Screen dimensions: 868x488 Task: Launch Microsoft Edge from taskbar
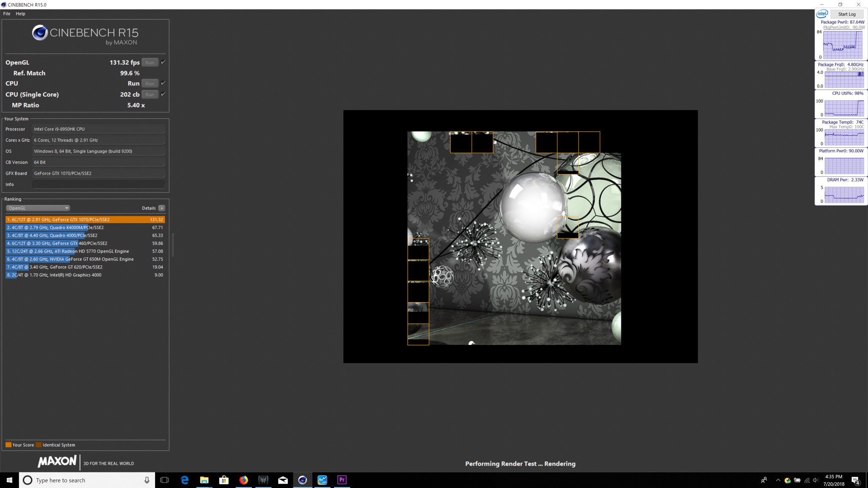[184, 480]
